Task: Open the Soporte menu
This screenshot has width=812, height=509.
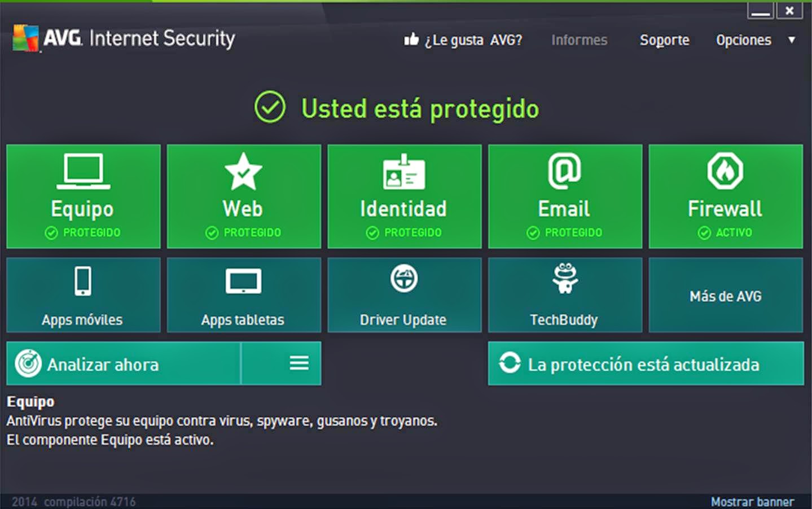Action: (x=665, y=40)
